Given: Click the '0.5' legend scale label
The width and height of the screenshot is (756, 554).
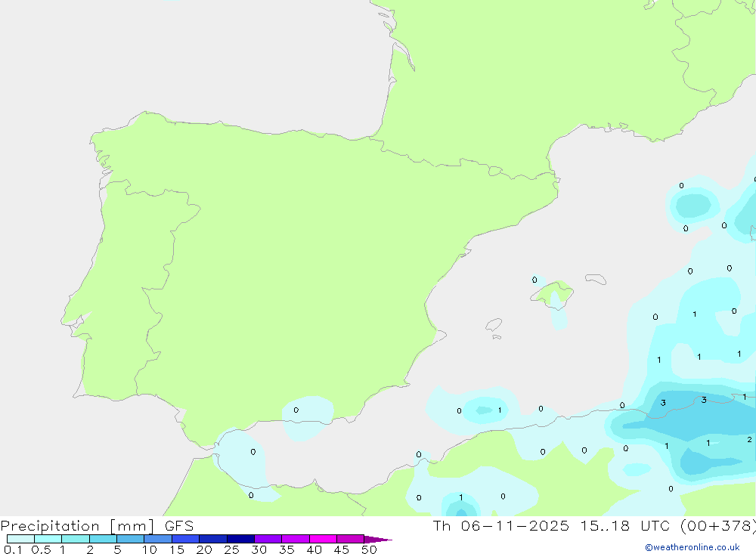Looking at the screenshot, I should coord(41,549).
